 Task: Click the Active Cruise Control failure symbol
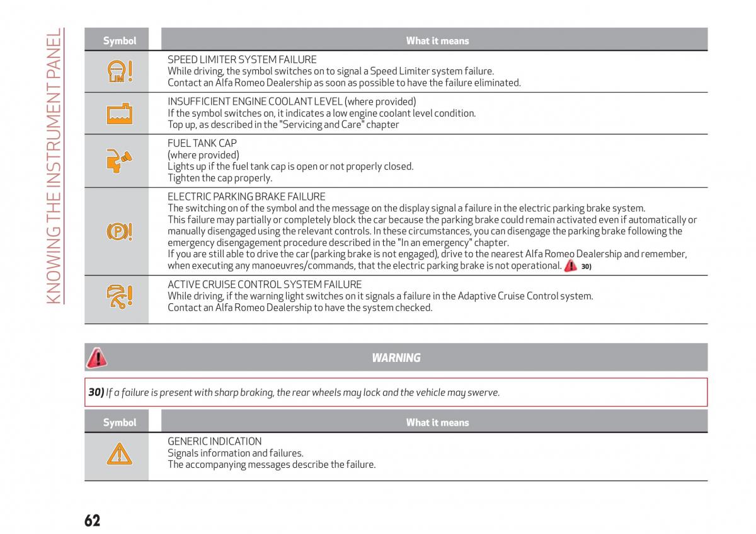coord(120,296)
